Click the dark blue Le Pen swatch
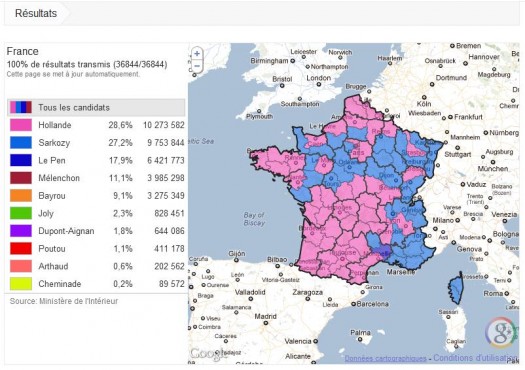This screenshot has height=370, width=525. [x=21, y=160]
